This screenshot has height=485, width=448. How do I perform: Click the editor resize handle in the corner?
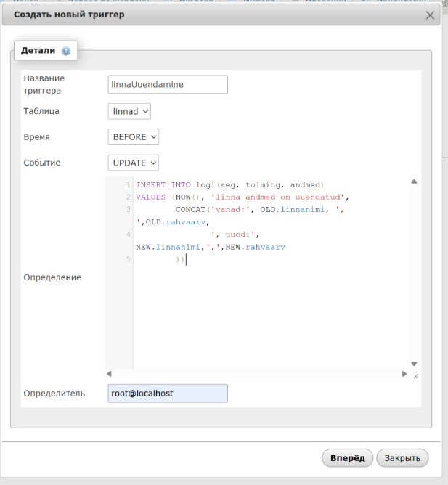tap(415, 375)
